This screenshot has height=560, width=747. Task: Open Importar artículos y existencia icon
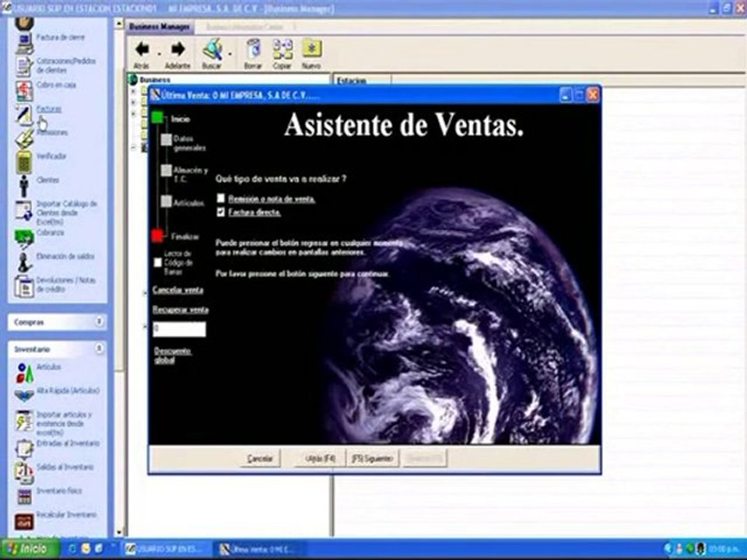coord(24,421)
